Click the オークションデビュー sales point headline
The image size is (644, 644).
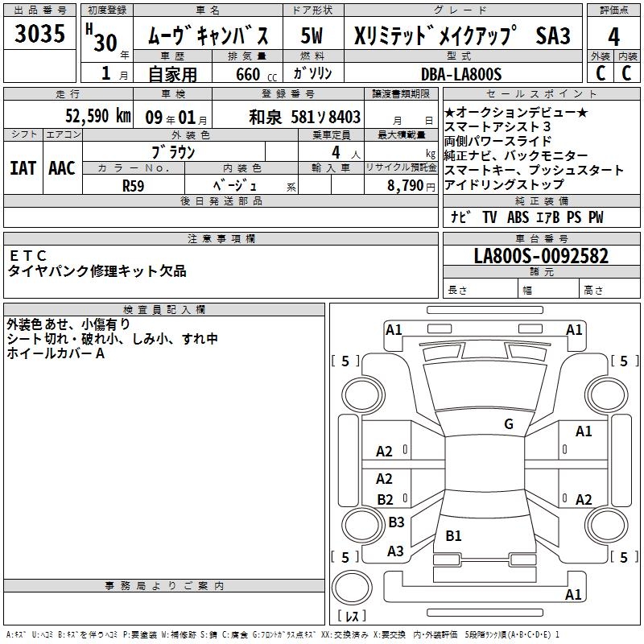[516, 112]
